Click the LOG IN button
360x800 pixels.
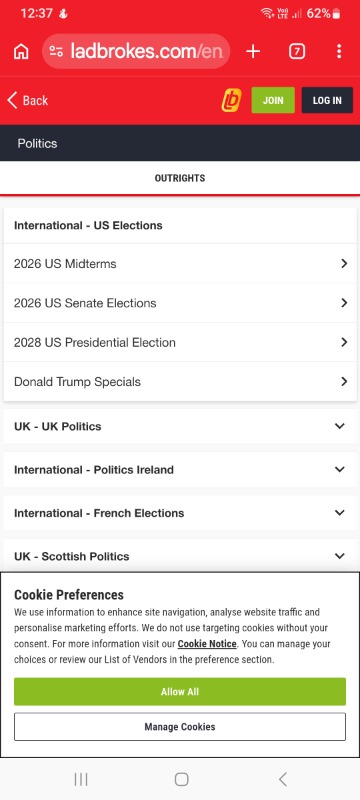click(327, 100)
